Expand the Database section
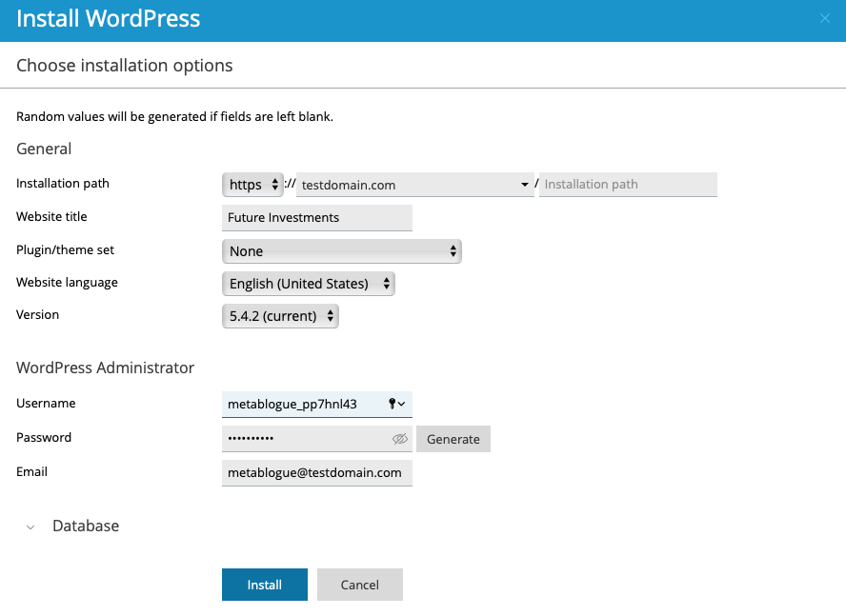The height and width of the screenshot is (616, 846). (30, 526)
